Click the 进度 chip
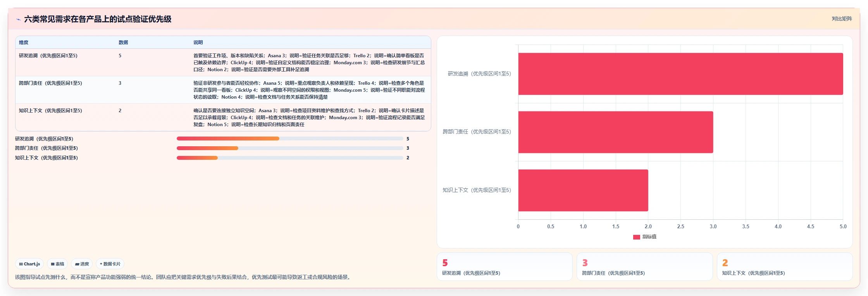Image resolution: width=868 pixels, height=296 pixels. (82, 264)
